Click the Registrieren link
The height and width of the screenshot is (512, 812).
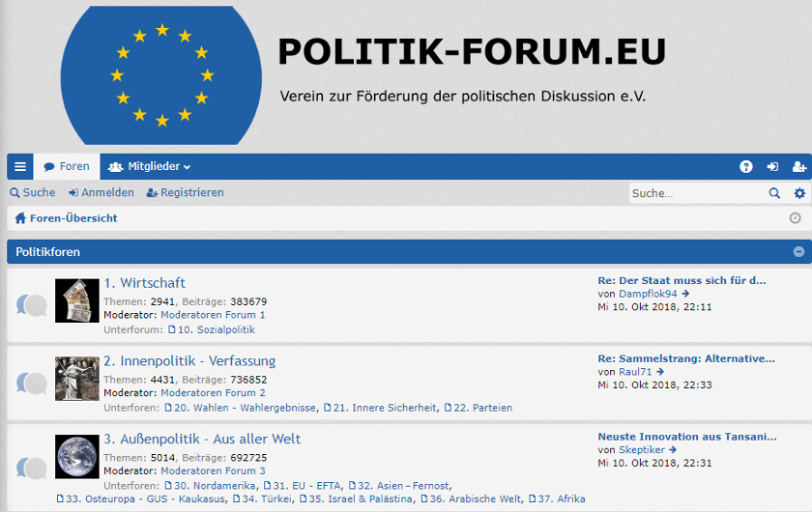(x=186, y=192)
